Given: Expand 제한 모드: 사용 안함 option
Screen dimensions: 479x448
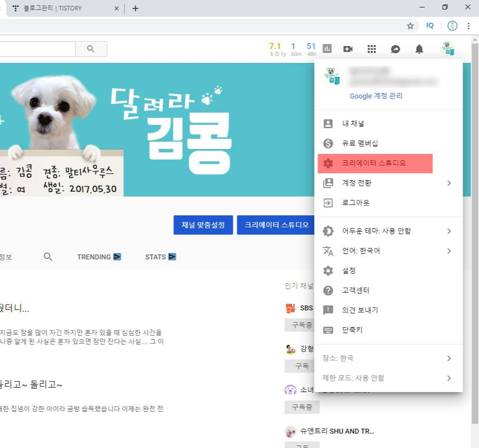Looking at the screenshot, I should [x=388, y=378].
